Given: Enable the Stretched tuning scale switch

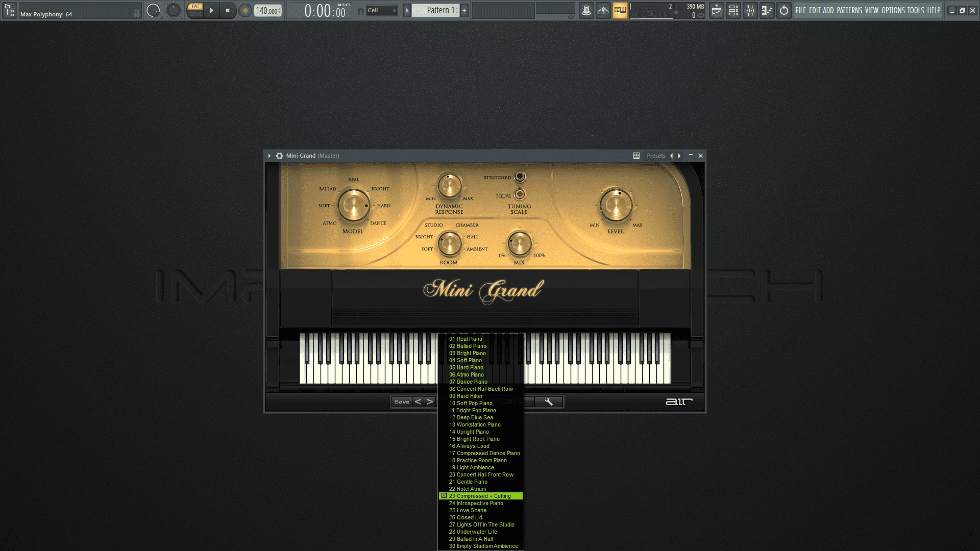Looking at the screenshot, I should [x=520, y=177].
